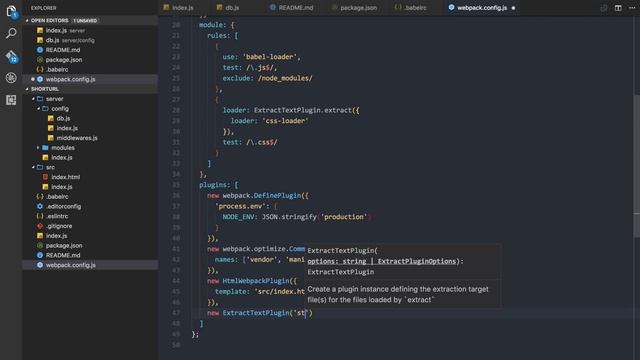Select webpack.config.js in Open Editors list

[90, 79]
